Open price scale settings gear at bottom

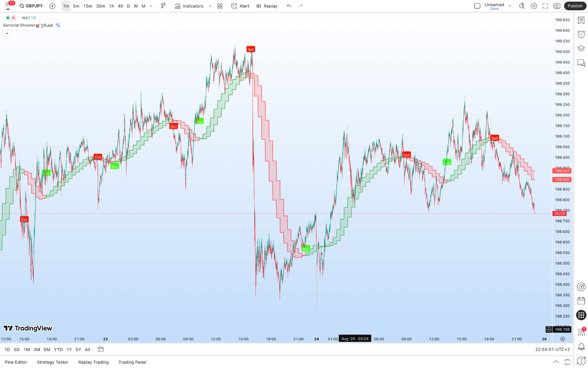coord(562,339)
